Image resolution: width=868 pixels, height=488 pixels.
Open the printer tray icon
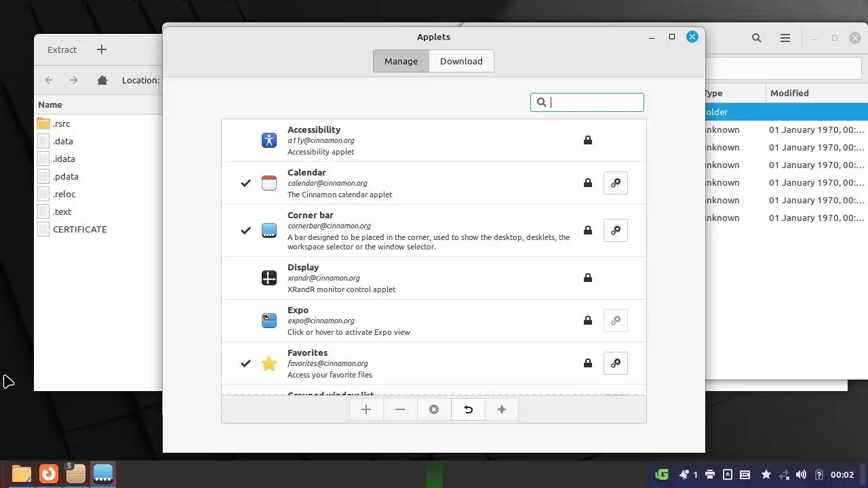[709, 474]
